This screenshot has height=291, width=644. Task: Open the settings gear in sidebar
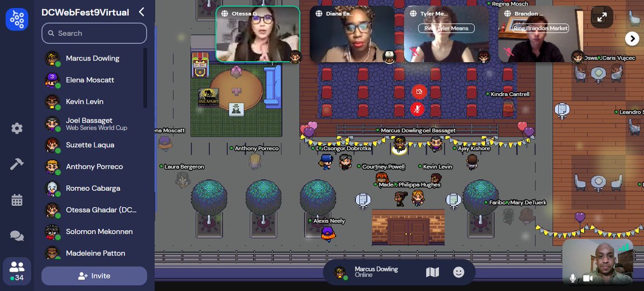(x=17, y=128)
